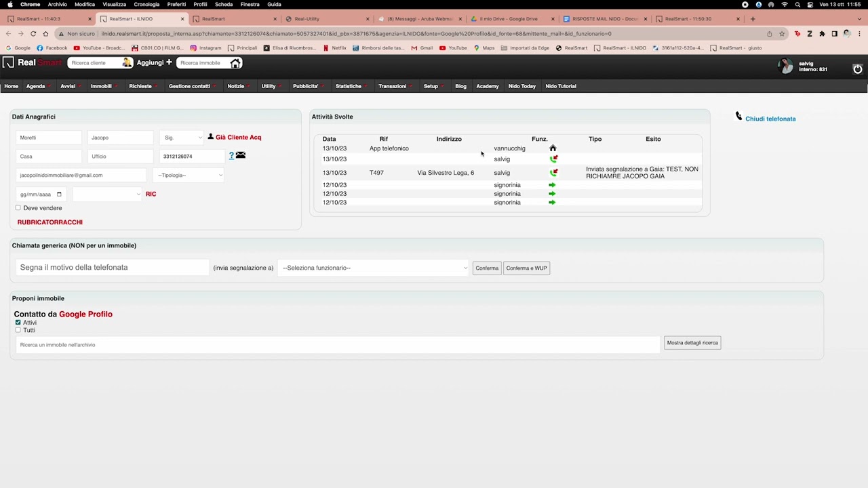
Task: Open macOS Spotlight search icon
Action: [x=797, y=4]
